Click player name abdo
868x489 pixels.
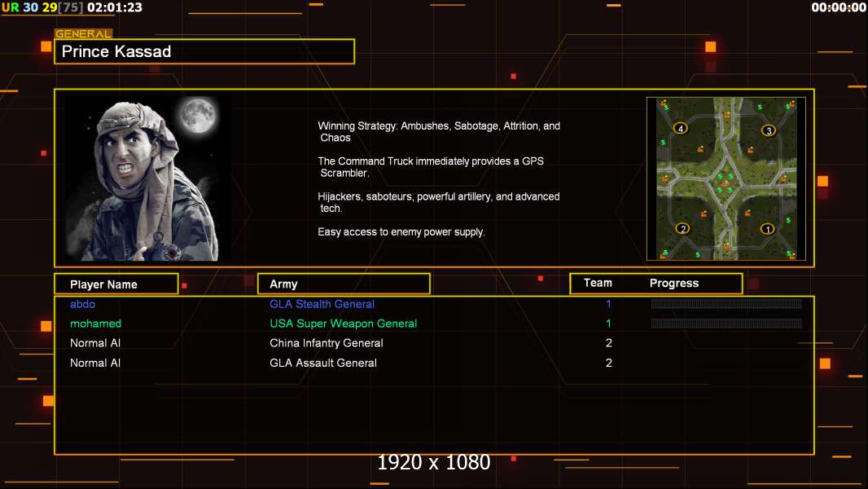[x=82, y=304]
